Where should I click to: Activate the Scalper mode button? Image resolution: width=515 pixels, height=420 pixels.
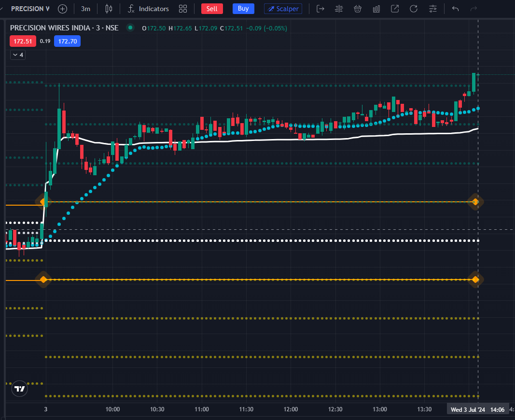283,9
